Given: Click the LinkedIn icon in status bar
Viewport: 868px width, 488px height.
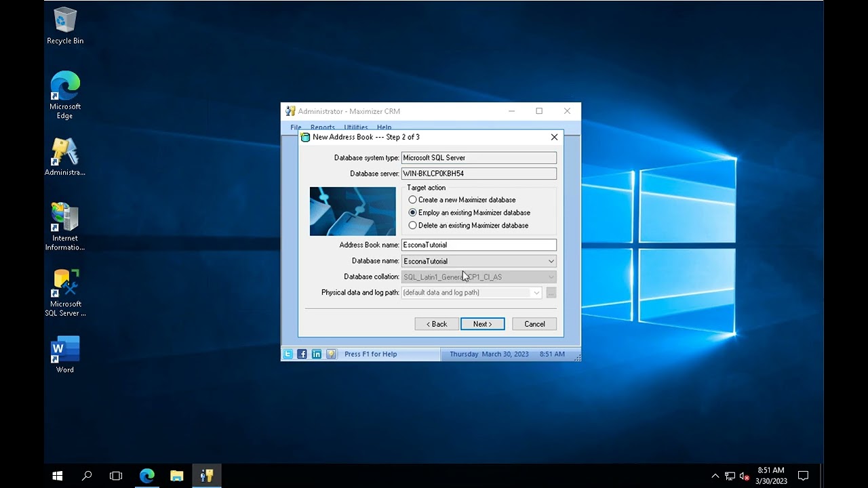Looking at the screenshot, I should point(317,354).
